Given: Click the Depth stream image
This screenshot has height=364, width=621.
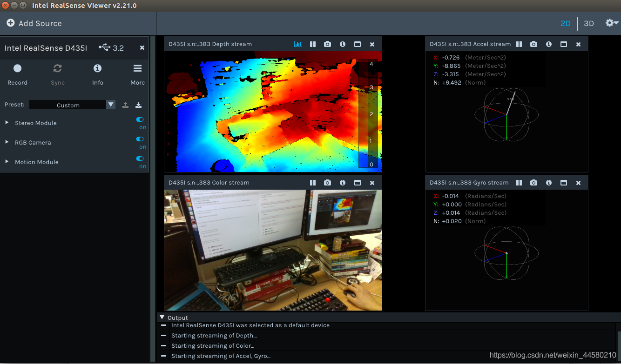Looking at the screenshot, I should click(273, 112).
